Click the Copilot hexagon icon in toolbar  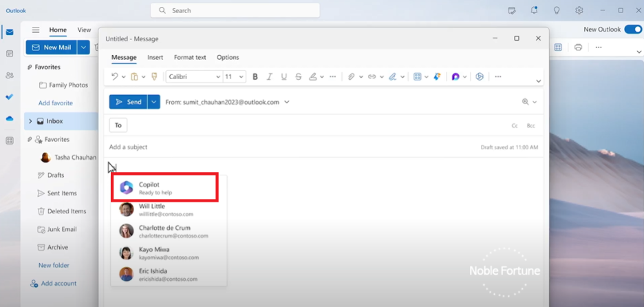[480, 76]
